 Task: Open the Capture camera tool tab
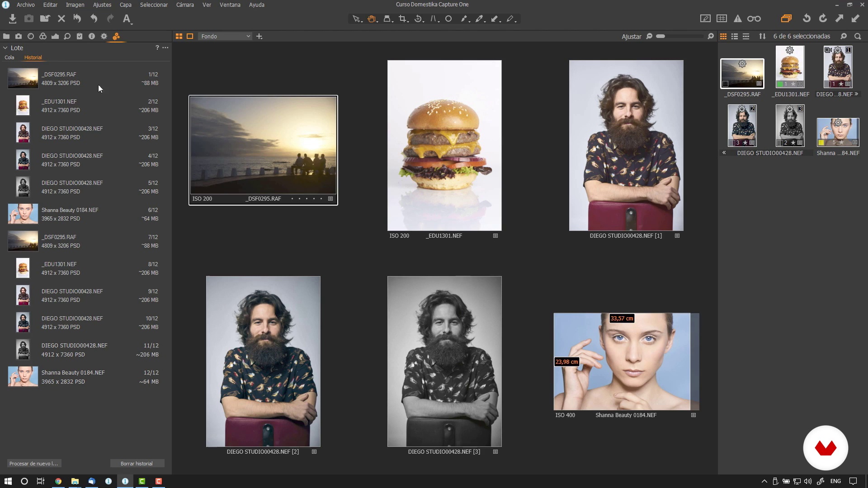tap(19, 36)
